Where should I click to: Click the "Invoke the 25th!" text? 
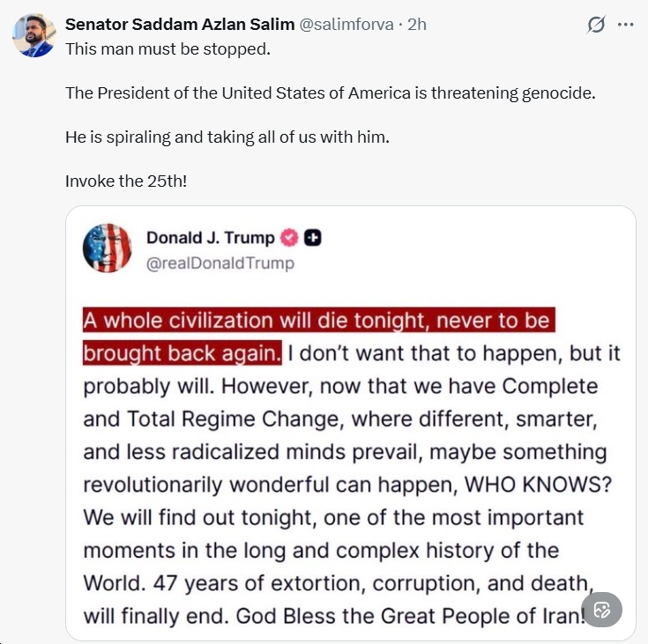[x=124, y=181]
